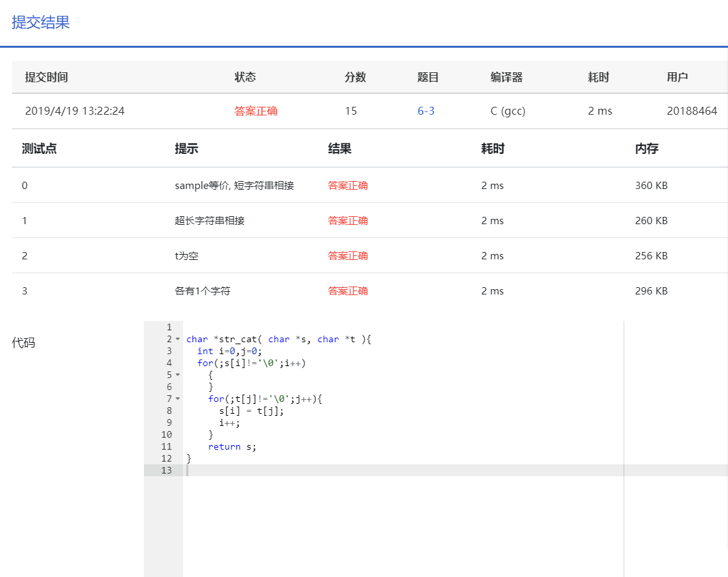Click hint '各有1个字符'
Viewport: 728px width, 577px height.
(202, 291)
